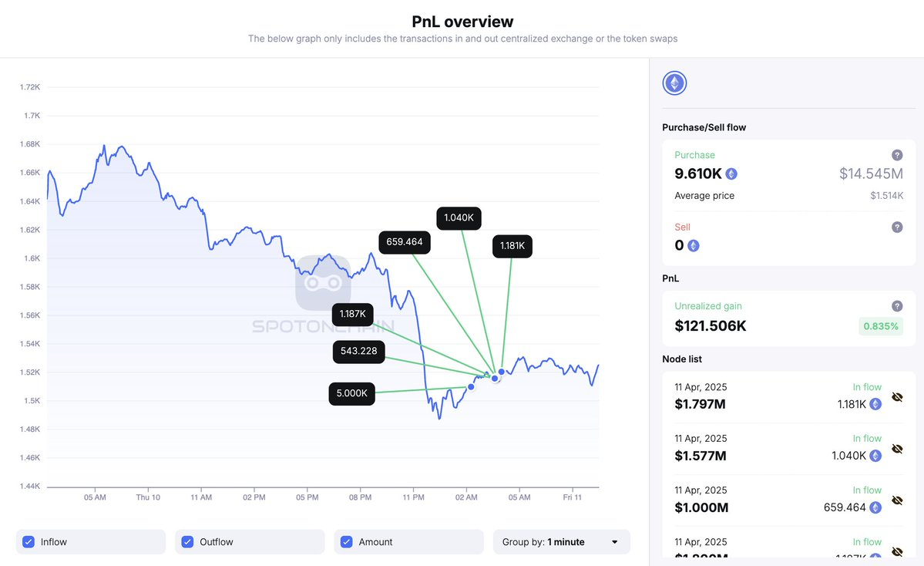This screenshot has height=566, width=924.
Task: Select the 1.040K transaction label on chart
Action: pyautogui.click(x=459, y=218)
